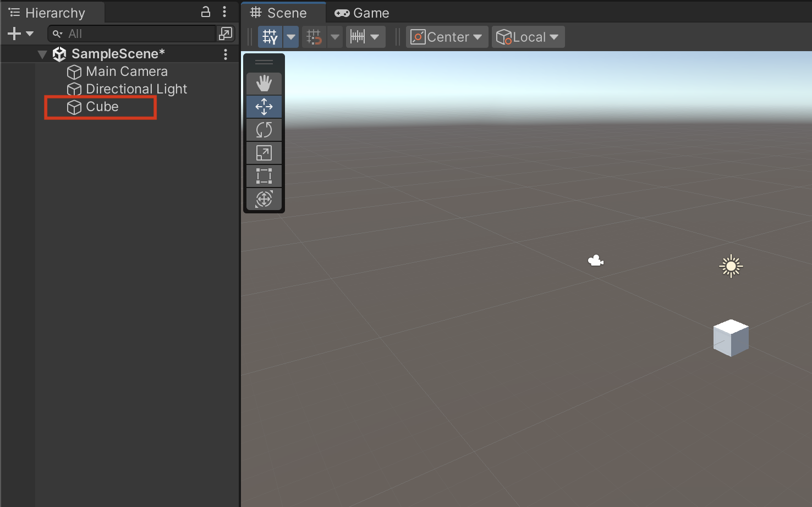Select the Move tool
812x507 pixels.
264,107
